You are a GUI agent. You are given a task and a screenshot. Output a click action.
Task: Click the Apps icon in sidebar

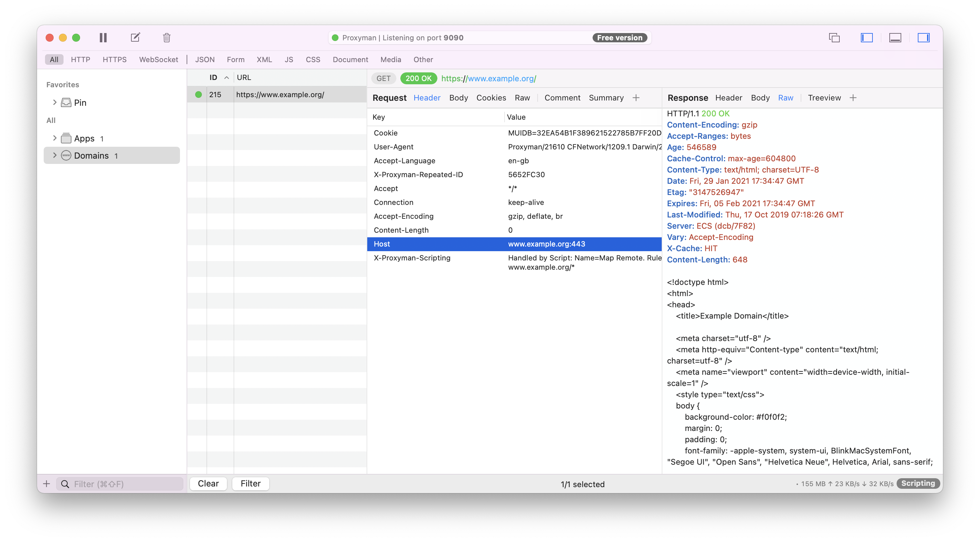point(66,138)
